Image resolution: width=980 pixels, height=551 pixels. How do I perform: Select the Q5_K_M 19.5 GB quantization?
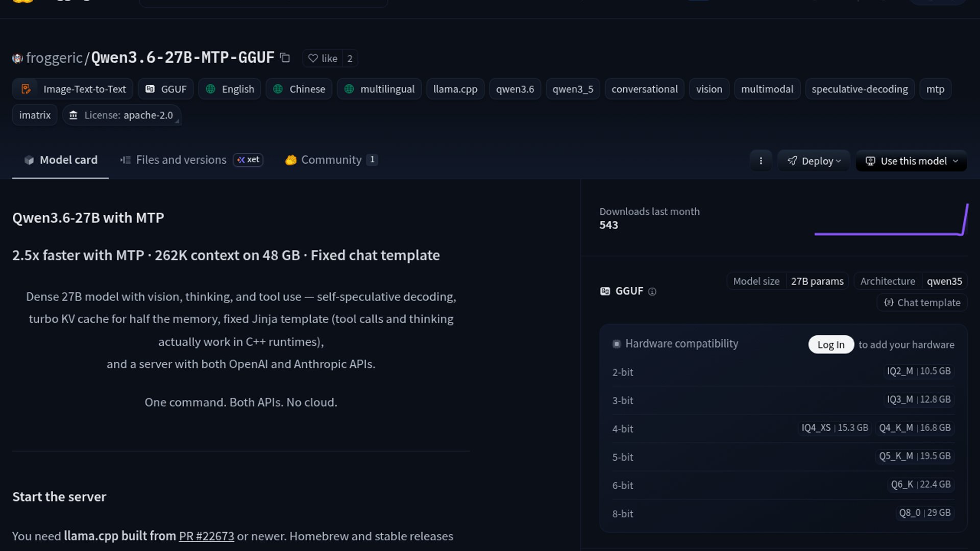click(x=915, y=456)
